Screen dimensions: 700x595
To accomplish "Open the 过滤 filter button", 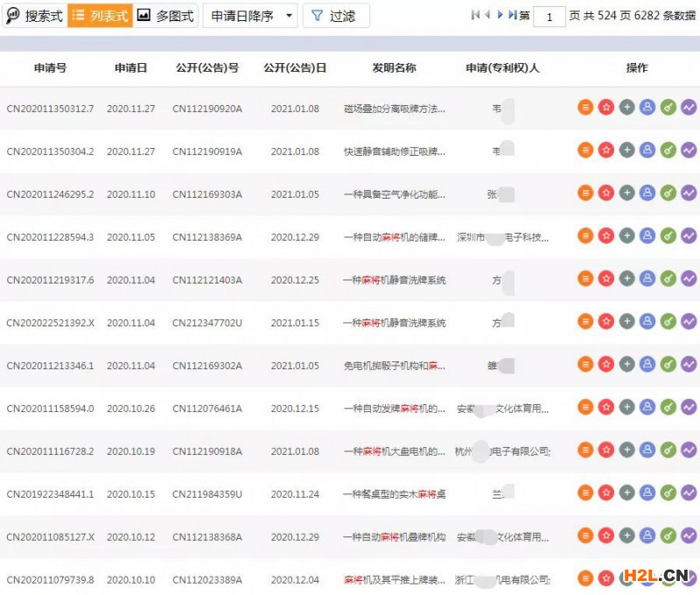I will 335,16.
